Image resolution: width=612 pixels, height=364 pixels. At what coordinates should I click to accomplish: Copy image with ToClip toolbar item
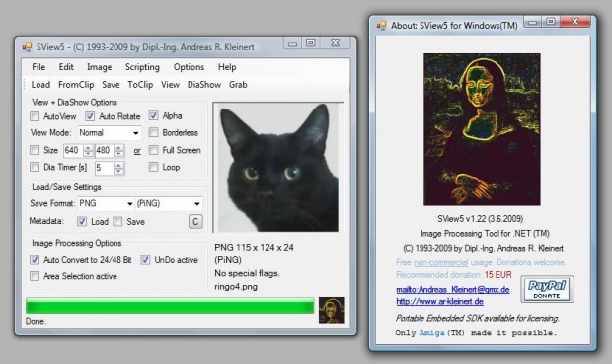tap(140, 85)
